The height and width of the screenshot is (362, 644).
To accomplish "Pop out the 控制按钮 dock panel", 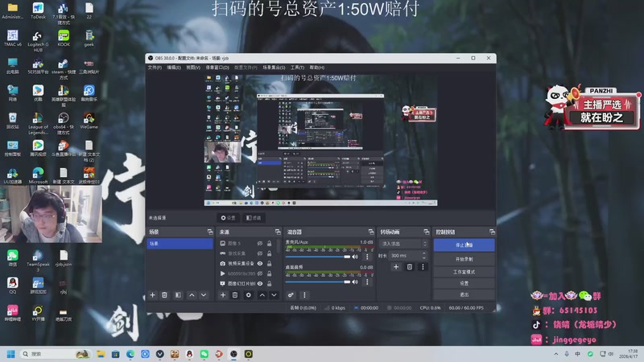I will pos(492,232).
